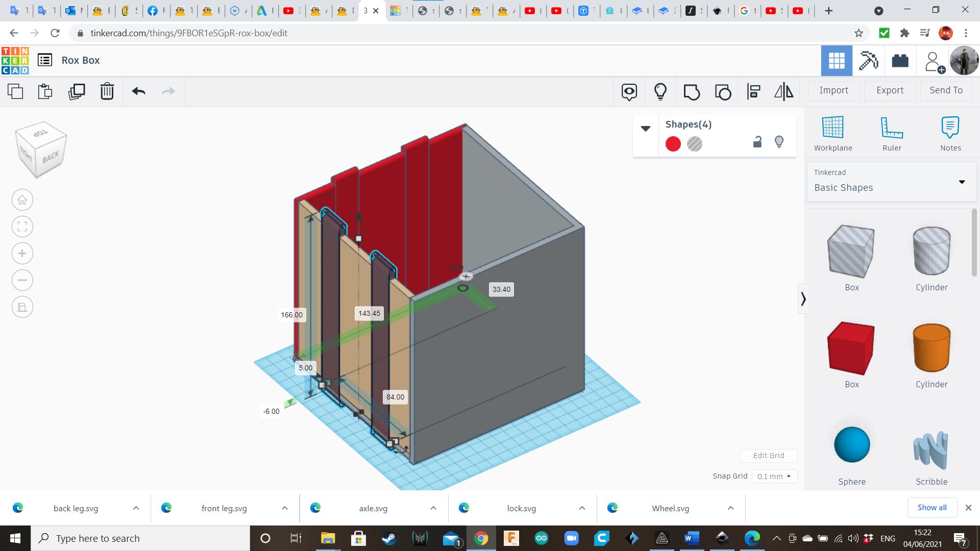
Task: Toggle lock editing on selected shapes
Action: [757, 142]
